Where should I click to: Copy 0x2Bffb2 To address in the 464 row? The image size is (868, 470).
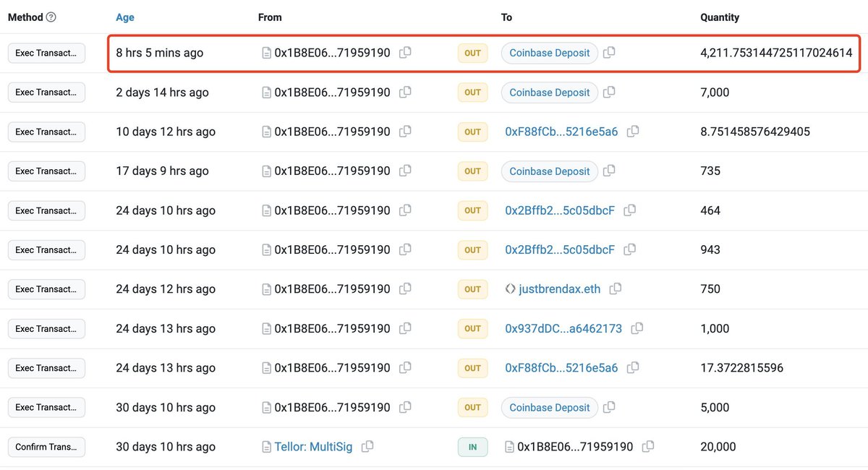click(630, 210)
